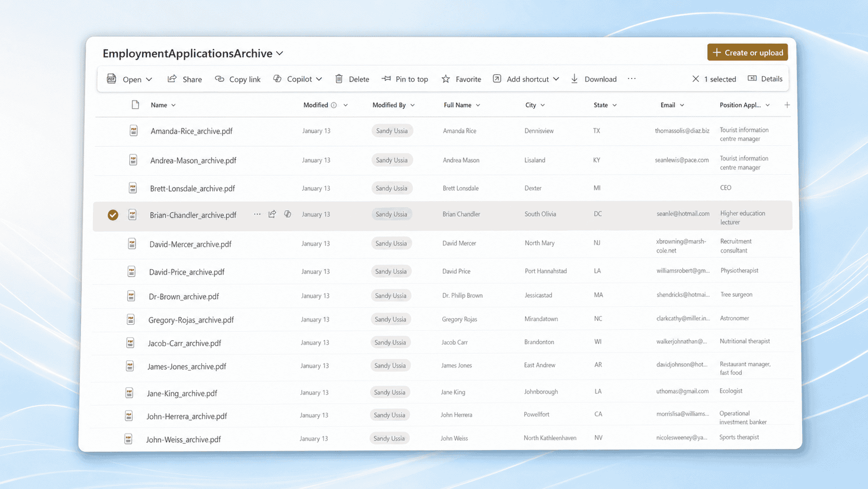Click the PDF Open icon in toolbar
This screenshot has height=489, width=868.
(112, 78)
